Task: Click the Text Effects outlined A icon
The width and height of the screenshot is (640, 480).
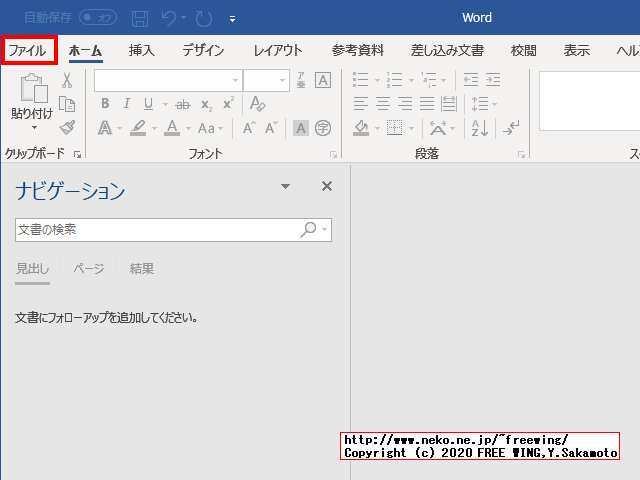Action: coord(105,128)
